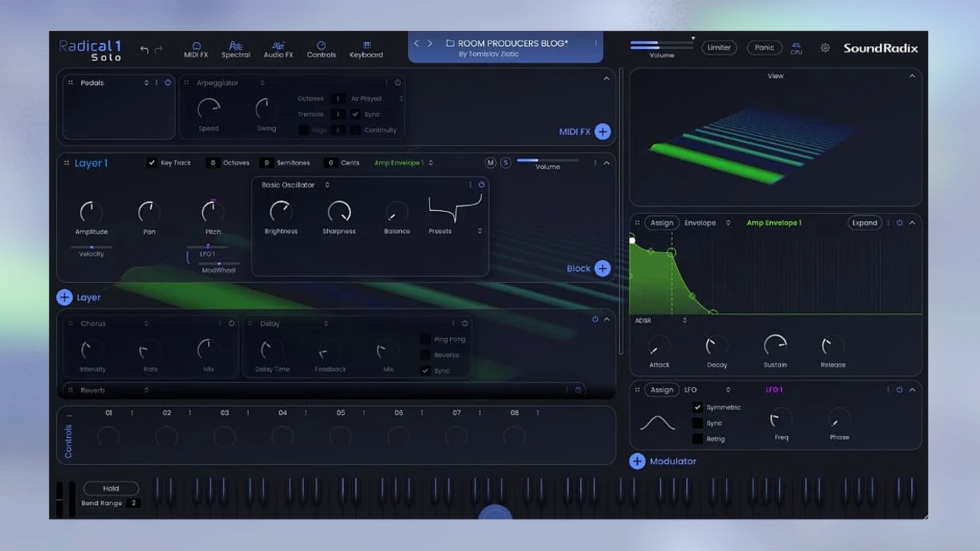This screenshot has width=980, height=551.
Task: Click the Limiter button
Action: click(x=719, y=47)
